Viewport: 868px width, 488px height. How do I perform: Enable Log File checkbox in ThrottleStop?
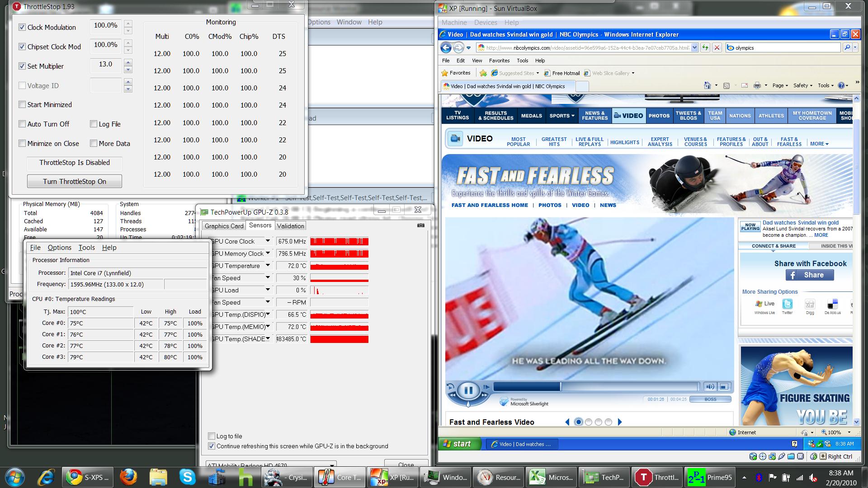(x=94, y=124)
